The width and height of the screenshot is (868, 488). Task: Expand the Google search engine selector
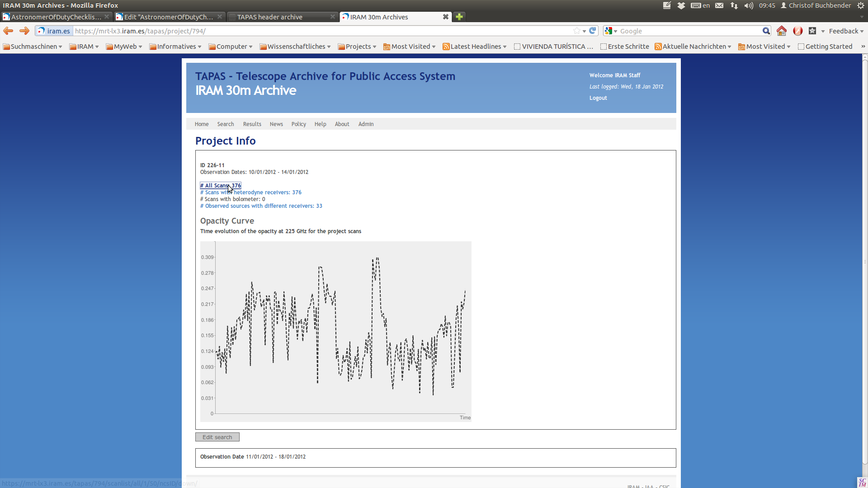[x=611, y=31]
